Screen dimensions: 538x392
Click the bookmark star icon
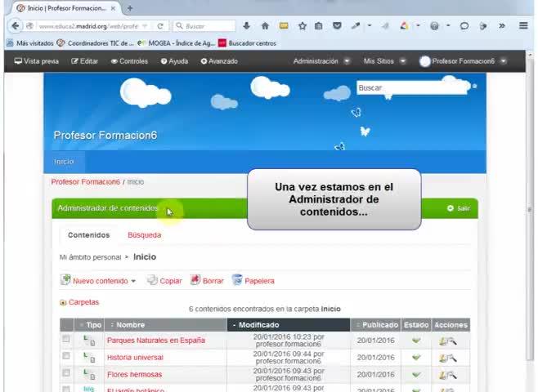point(303,25)
